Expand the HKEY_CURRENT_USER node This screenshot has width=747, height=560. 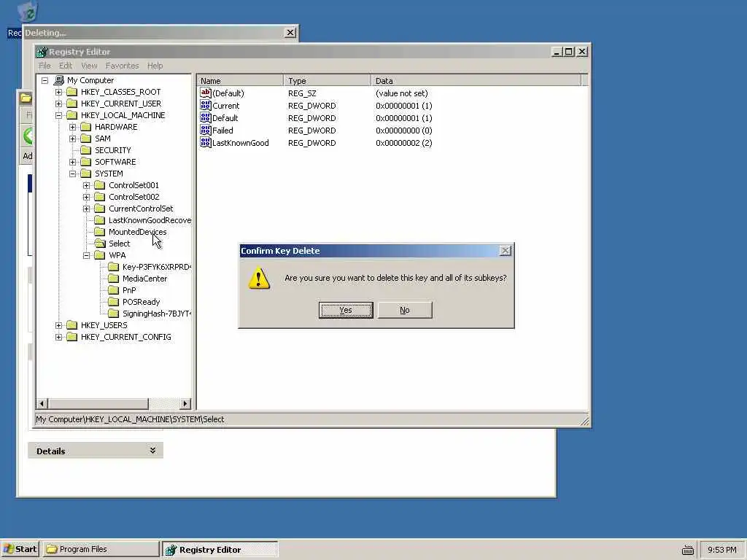(58, 104)
